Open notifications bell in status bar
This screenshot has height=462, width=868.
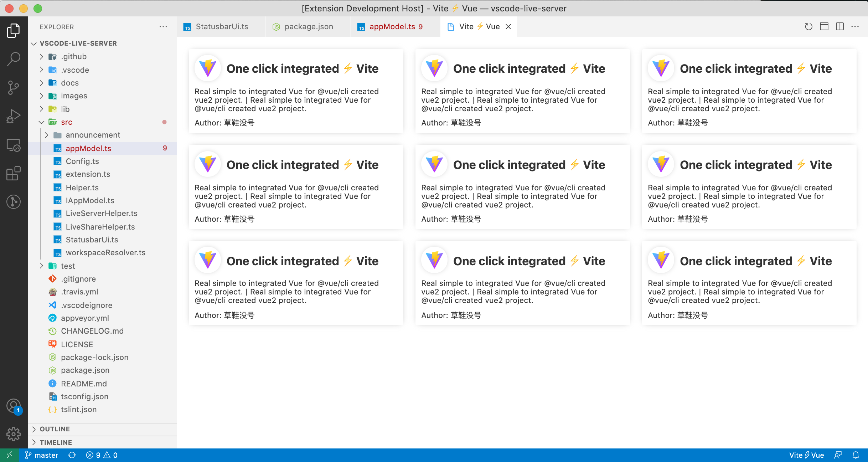(856, 455)
